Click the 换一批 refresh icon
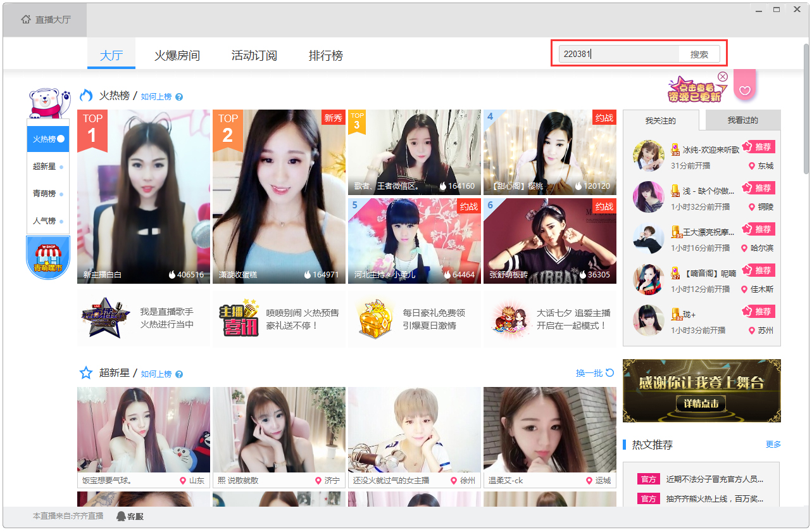 point(609,373)
